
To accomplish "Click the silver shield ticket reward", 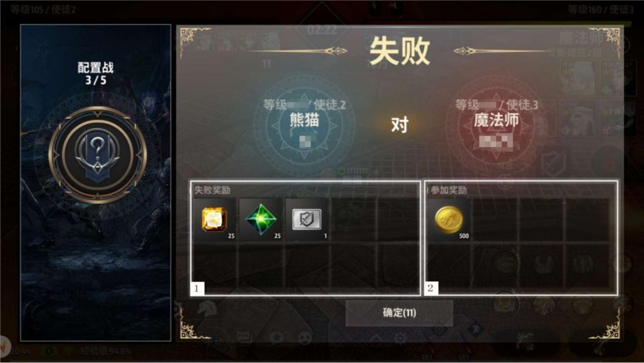I will (x=306, y=220).
